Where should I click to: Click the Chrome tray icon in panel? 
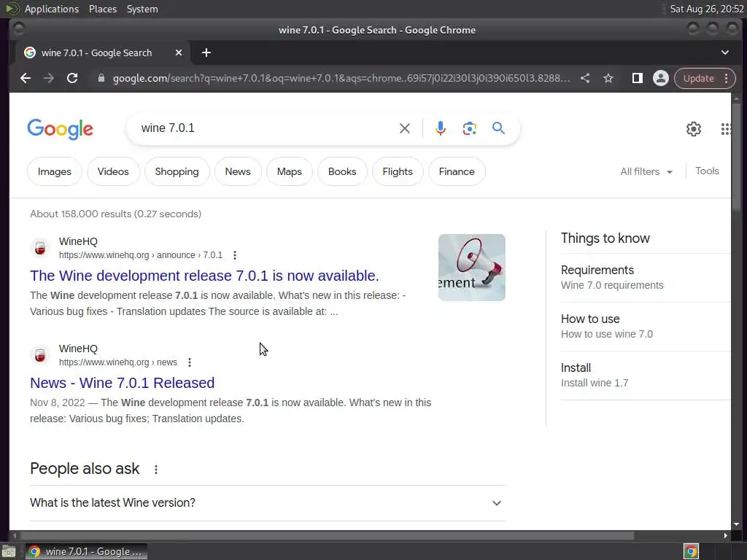[692, 551]
